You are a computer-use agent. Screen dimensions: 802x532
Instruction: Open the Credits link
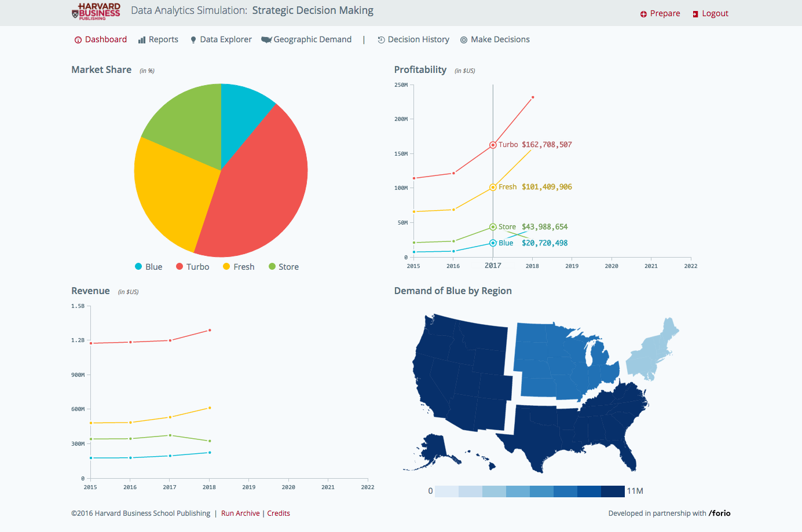click(x=279, y=513)
